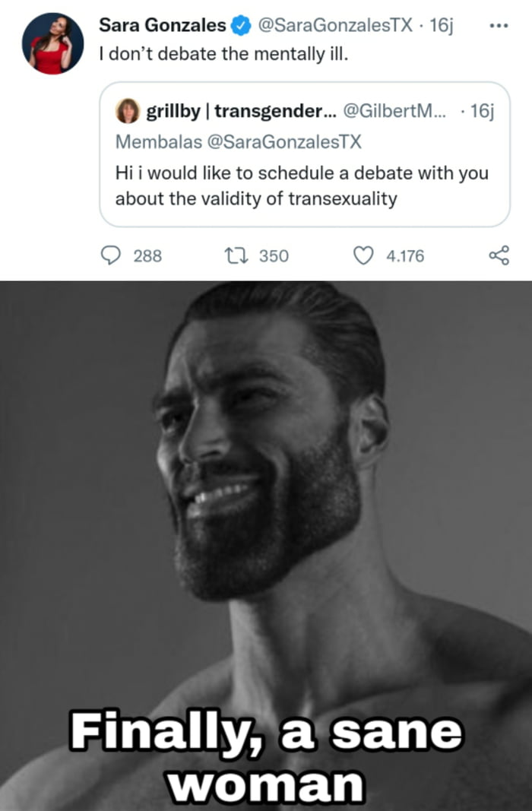Screen dimensions: 532x811
Task: Click grillby's small profile avatar
Action: pyautogui.click(x=128, y=111)
